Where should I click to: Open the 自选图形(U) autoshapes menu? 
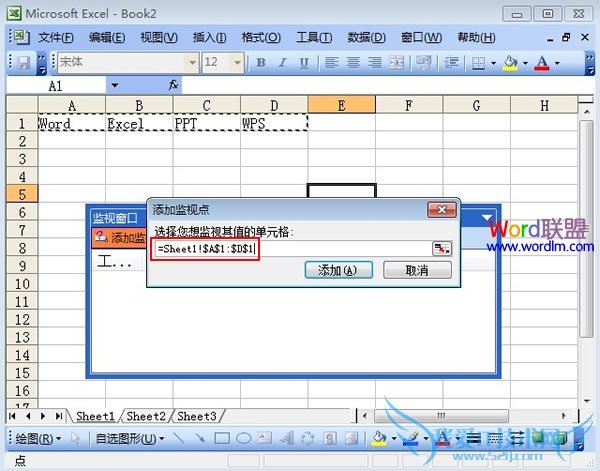(129, 438)
